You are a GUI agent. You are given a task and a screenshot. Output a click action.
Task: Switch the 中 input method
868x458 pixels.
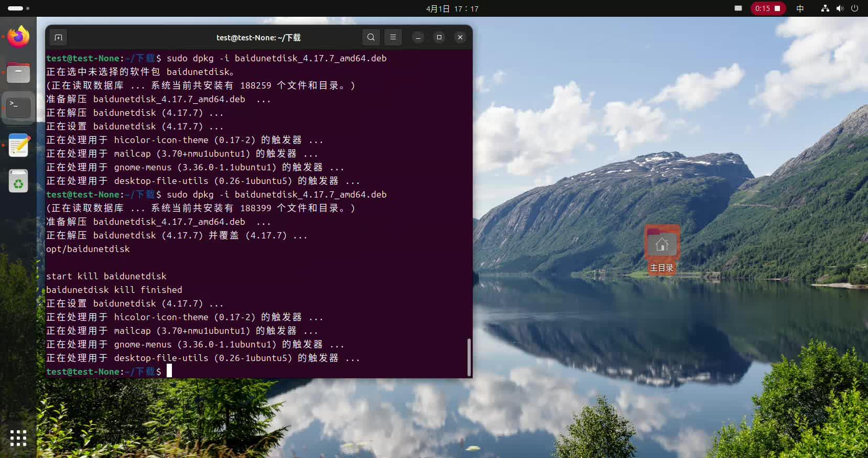(800, 8)
